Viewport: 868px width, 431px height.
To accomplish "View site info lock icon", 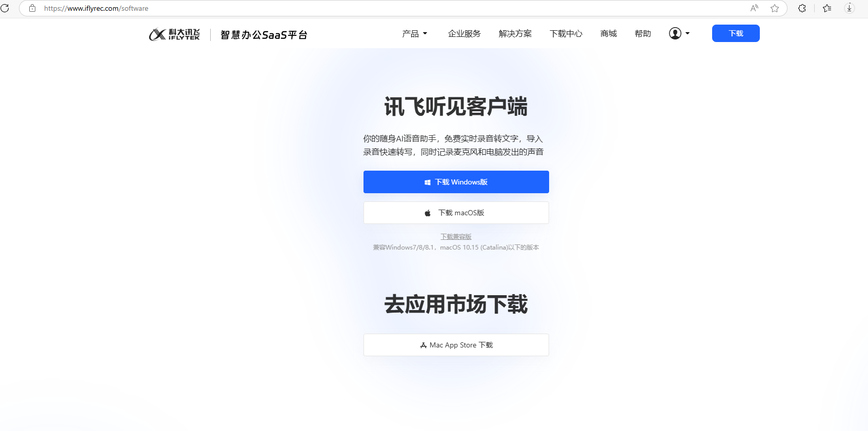I will [x=32, y=8].
